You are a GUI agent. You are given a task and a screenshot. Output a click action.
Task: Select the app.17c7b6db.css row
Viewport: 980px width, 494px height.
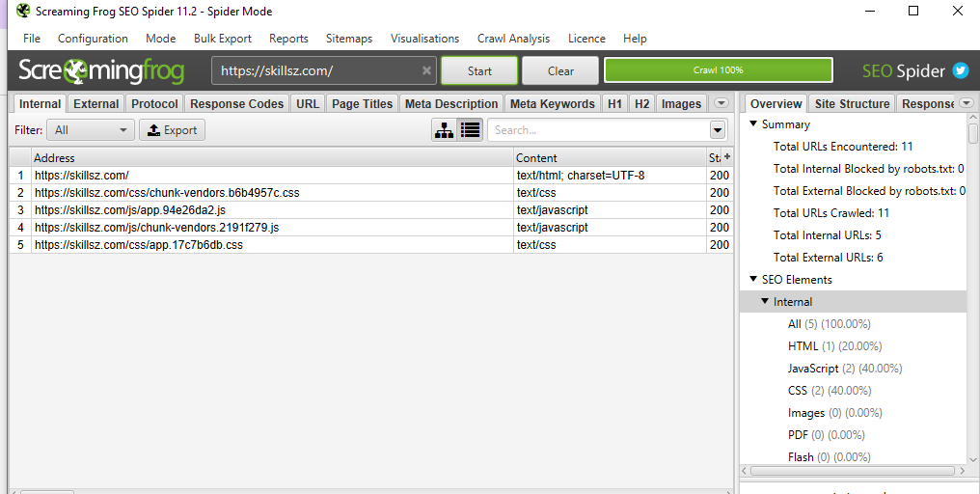click(370, 244)
